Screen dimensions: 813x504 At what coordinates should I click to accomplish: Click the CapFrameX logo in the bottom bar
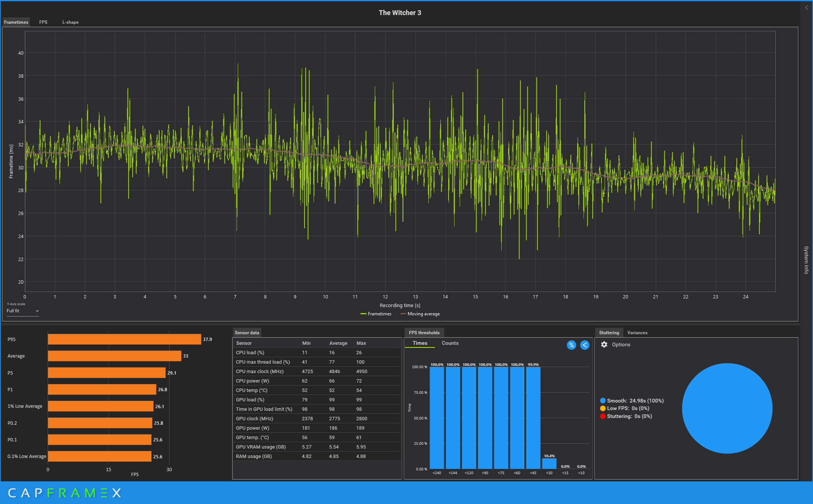point(64,493)
